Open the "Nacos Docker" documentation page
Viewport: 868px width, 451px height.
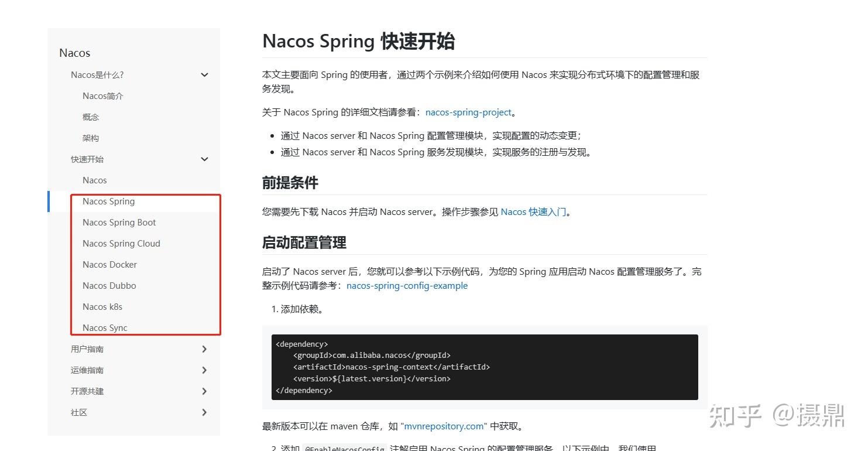109,264
